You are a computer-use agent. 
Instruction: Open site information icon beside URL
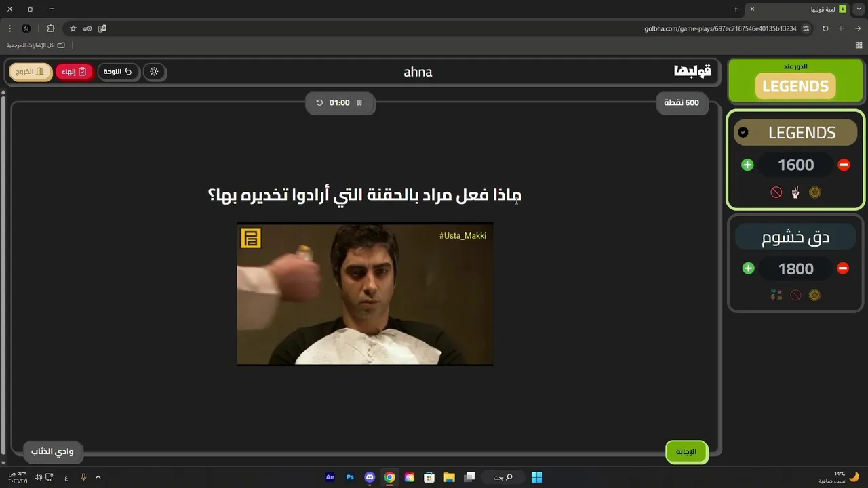tap(806, 28)
